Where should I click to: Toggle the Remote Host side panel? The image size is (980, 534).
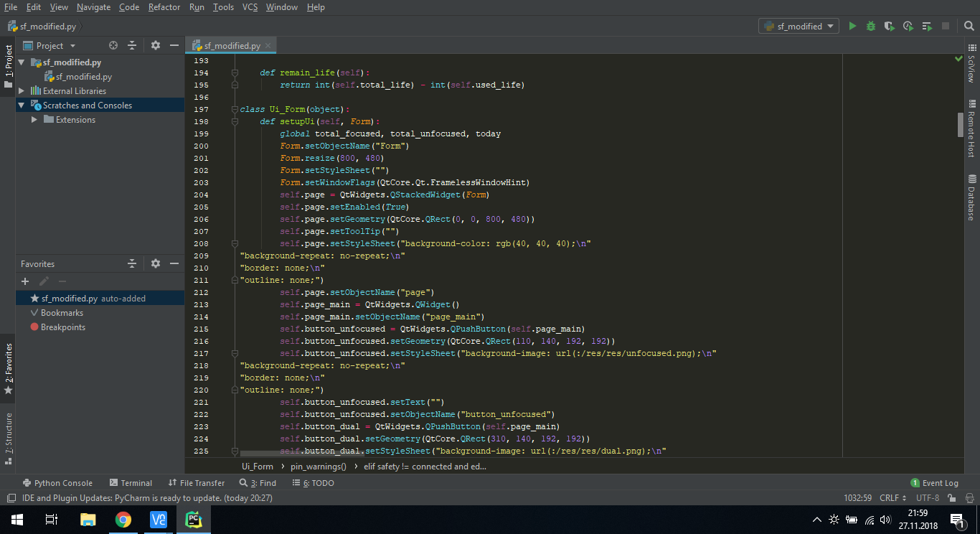coord(972,129)
